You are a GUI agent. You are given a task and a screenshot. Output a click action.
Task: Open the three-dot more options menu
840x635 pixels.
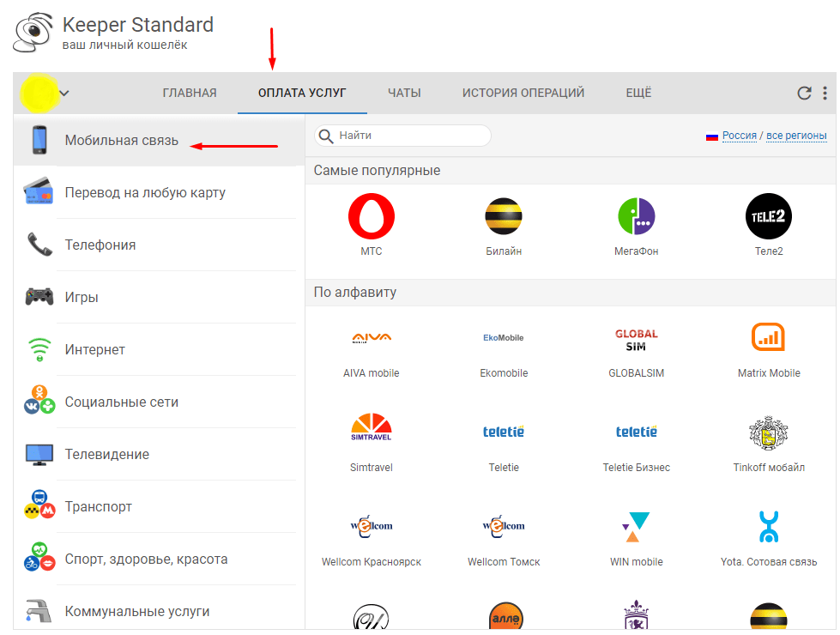point(825,94)
